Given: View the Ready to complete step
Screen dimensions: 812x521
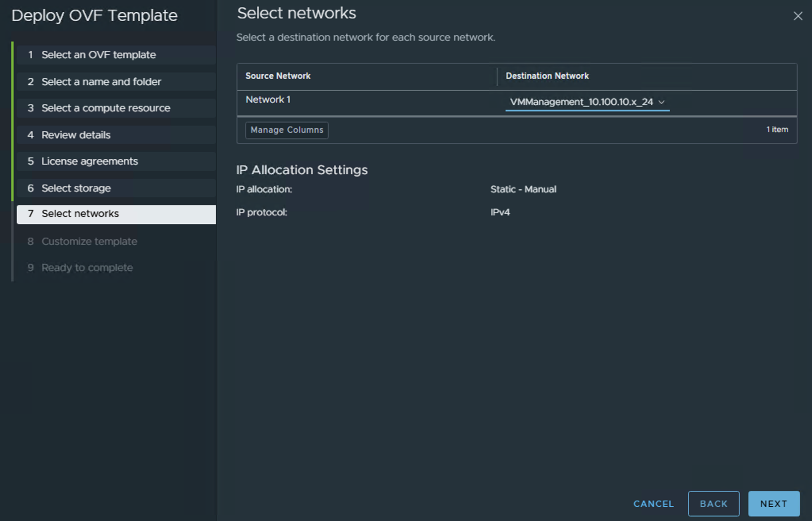Looking at the screenshot, I should tap(87, 267).
